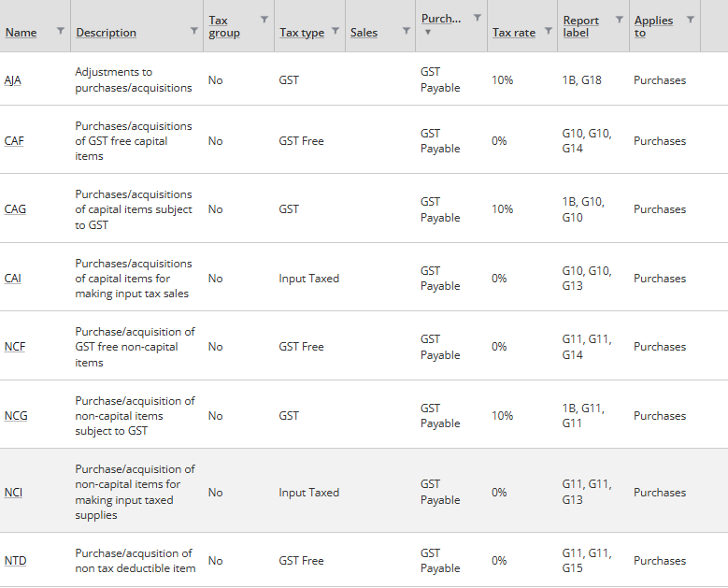
Task: Open the Purchases column filter icon
Action: tap(478, 18)
